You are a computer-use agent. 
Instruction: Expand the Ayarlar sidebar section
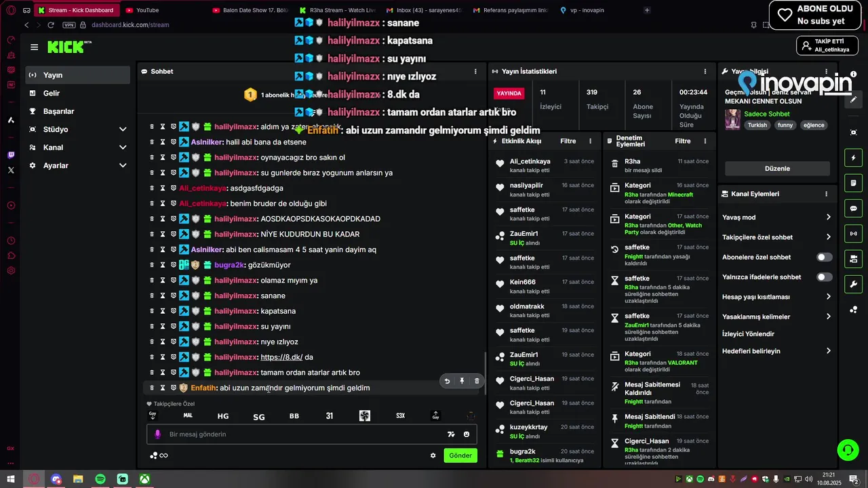pos(78,165)
